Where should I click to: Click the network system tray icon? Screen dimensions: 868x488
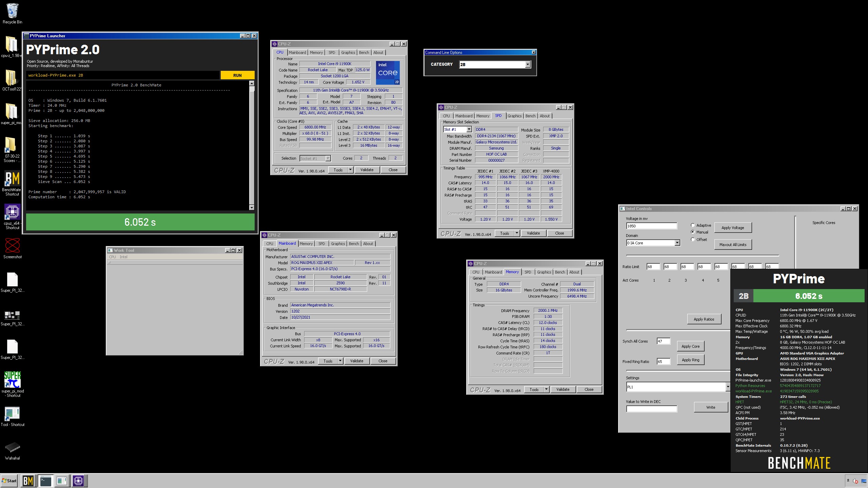[x=863, y=481]
